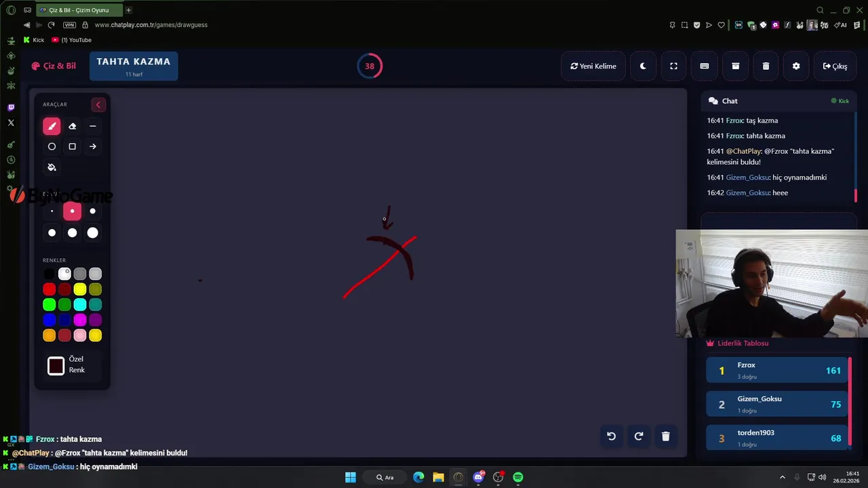Click the top toolbar trash icon
The image size is (868, 488).
click(766, 66)
